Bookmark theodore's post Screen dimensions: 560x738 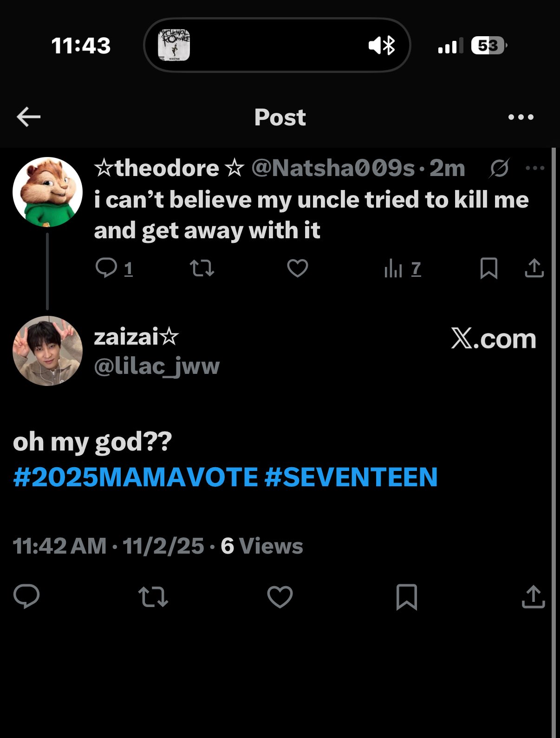click(488, 268)
